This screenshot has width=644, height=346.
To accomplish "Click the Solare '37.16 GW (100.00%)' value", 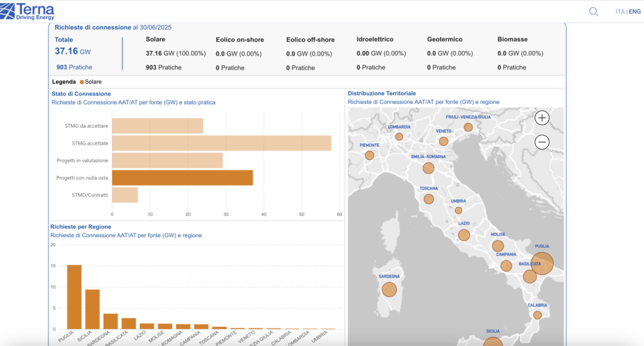I will pyautogui.click(x=176, y=53).
